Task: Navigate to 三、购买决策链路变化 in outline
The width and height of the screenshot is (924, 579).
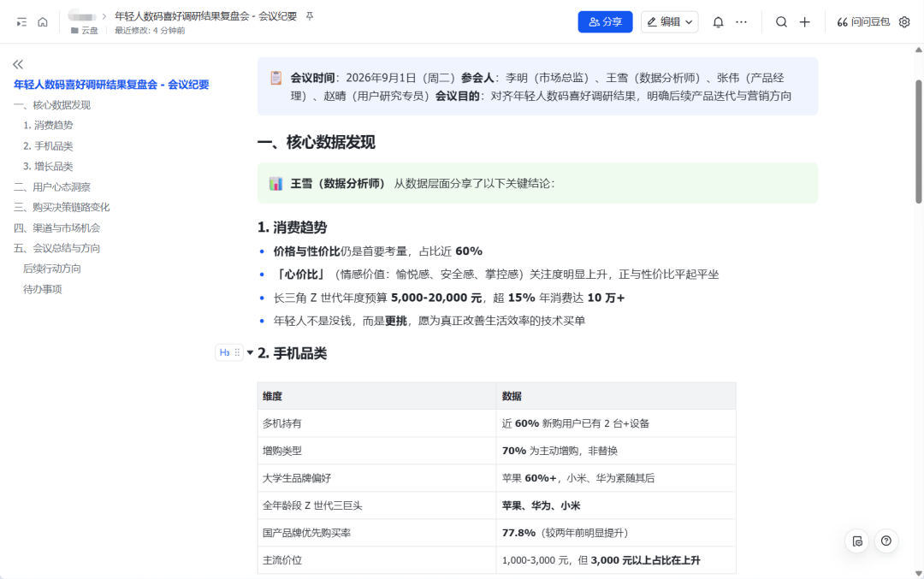Action: pyautogui.click(x=62, y=207)
